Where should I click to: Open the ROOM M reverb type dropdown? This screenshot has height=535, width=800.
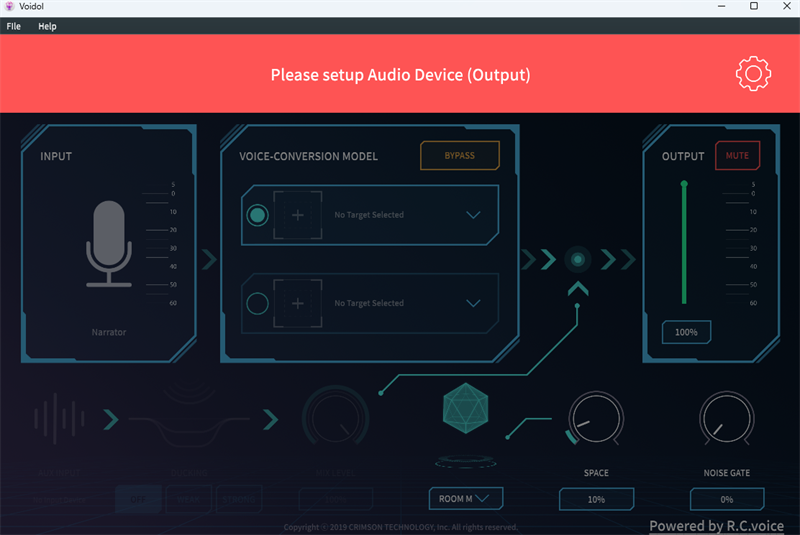[x=465, y=499]
